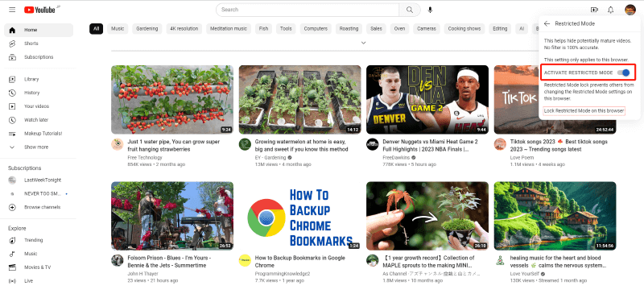Select the Roasting filter chip
The image size is (644, 290).
(x=349, y=29)
